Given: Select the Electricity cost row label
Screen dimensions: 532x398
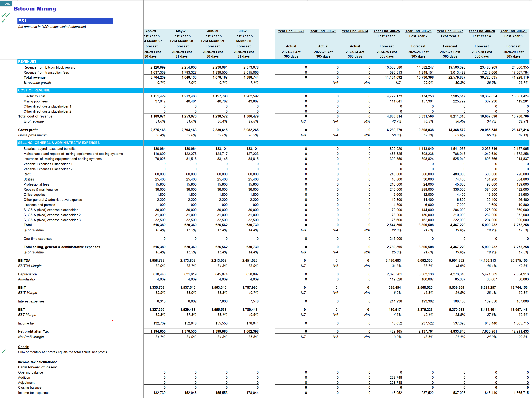Looking at the screenshot, I should tap(34, 96).
